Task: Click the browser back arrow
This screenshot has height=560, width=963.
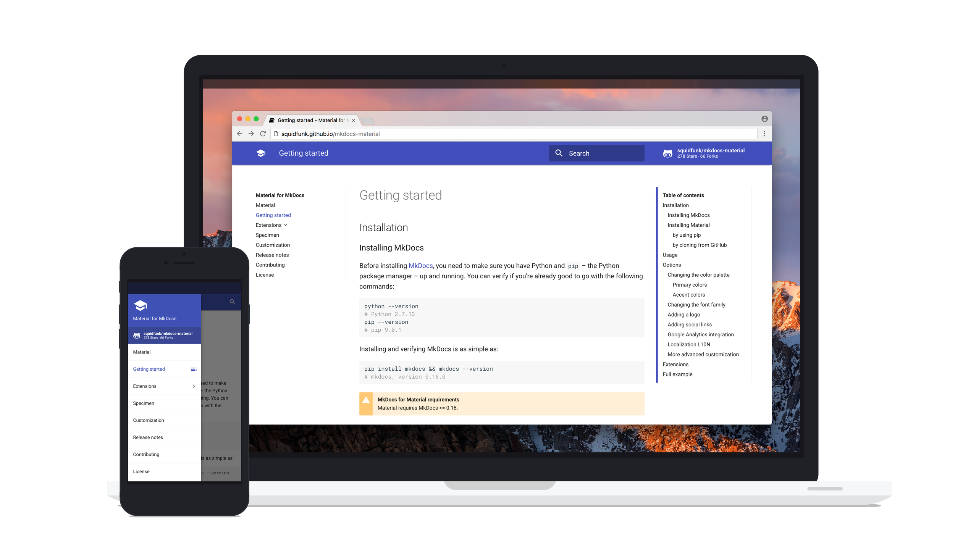Action: click(239, 134)
